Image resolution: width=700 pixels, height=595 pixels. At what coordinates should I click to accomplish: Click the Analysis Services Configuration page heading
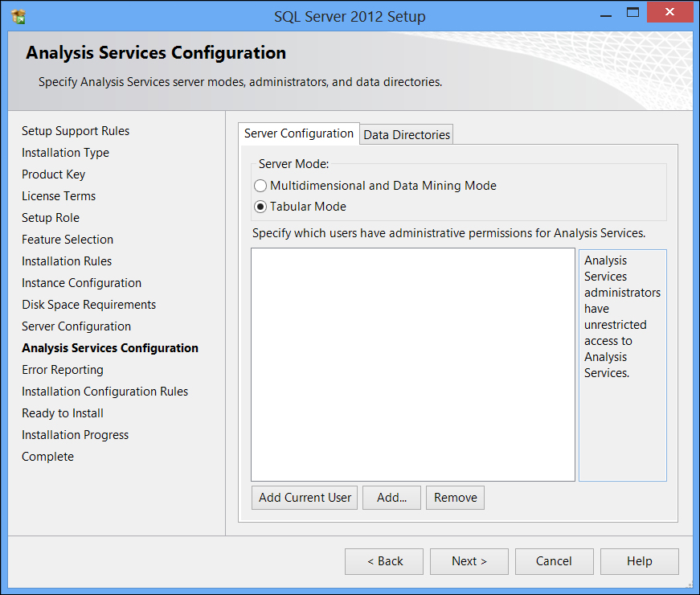(156, 53)
